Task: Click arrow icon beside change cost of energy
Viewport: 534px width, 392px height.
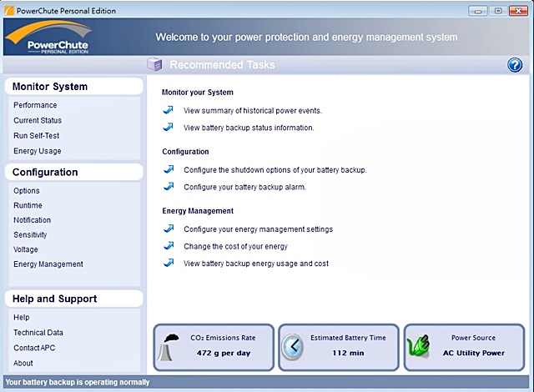Action: [x=169, y=245]
